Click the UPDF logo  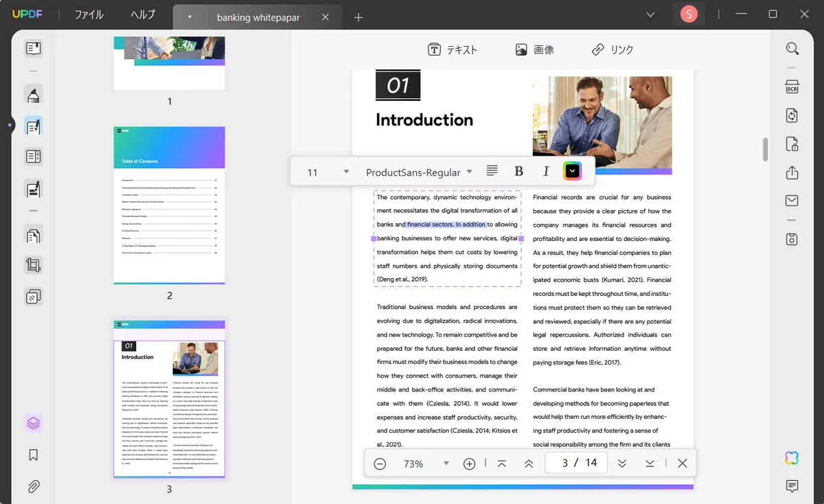(x=27, y=14)
